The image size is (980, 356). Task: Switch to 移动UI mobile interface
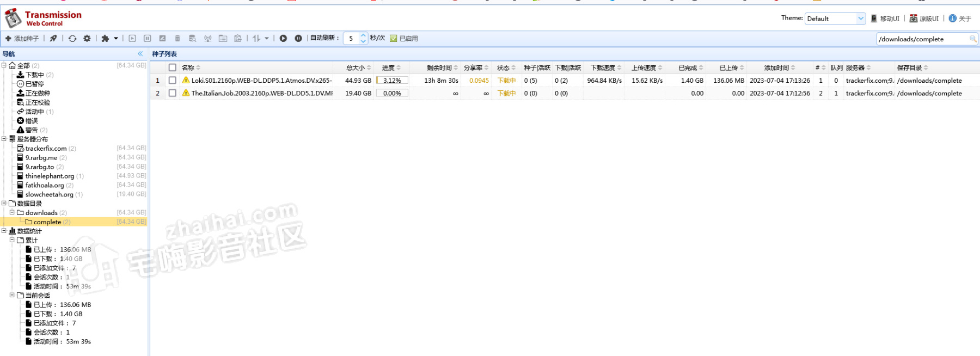[x=885, y=19]
